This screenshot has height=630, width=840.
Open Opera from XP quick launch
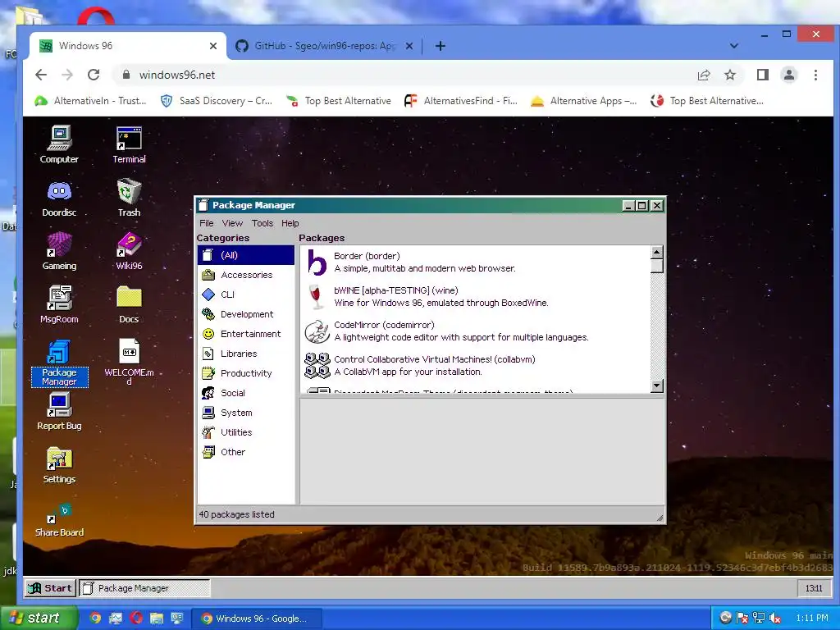pyautogui.click(x=136, y=618)
